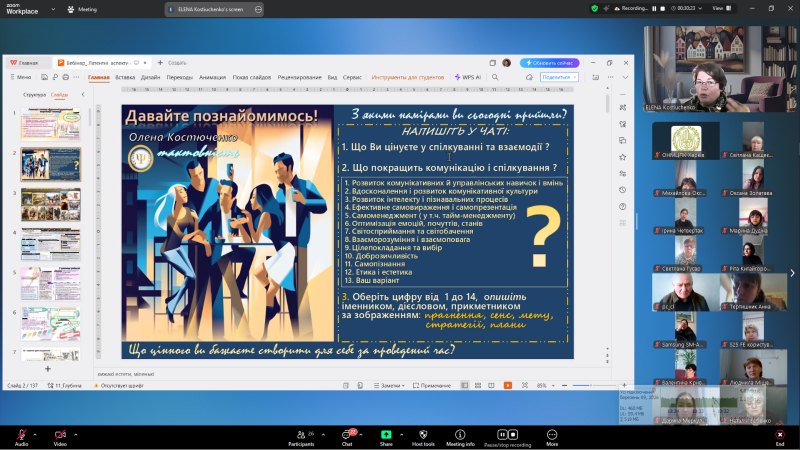Screen dimensions: 800x450
Task: Click the red End meeting button
Action: 780,434
